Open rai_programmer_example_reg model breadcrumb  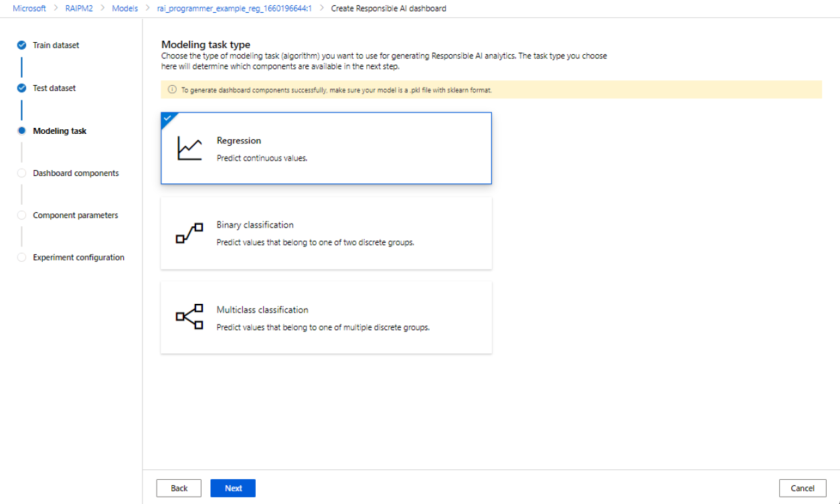pyautogui.click(x=234, y=9)
